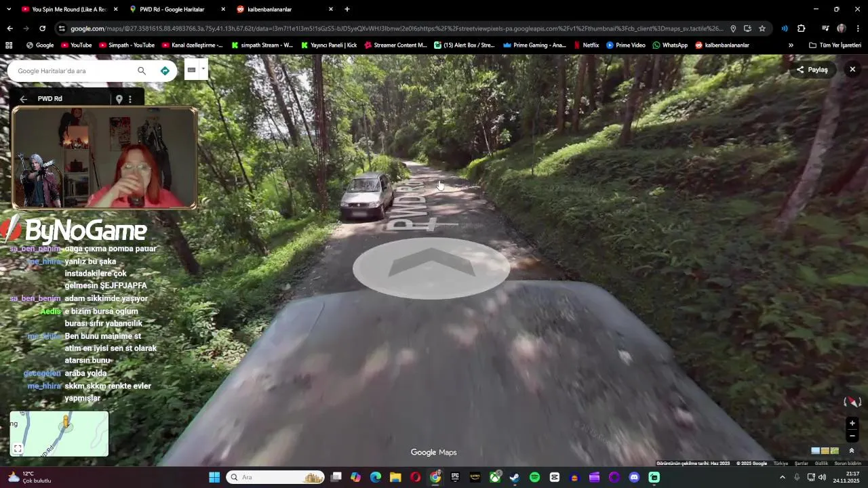Open Epic Games launcher from the taskbar

point(455,477)
